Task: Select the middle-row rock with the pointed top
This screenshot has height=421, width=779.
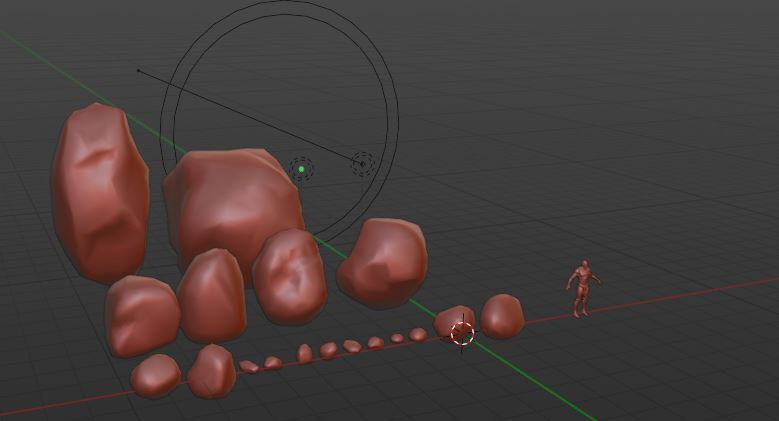Action: click(212, 295)
